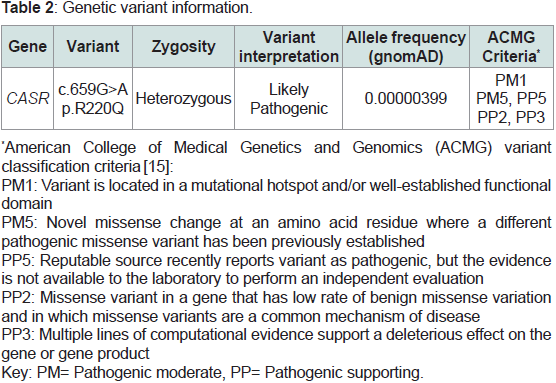Viewport: 556px width, 383px height.
Task: Click the Variant column header
Action: [93, 46]
